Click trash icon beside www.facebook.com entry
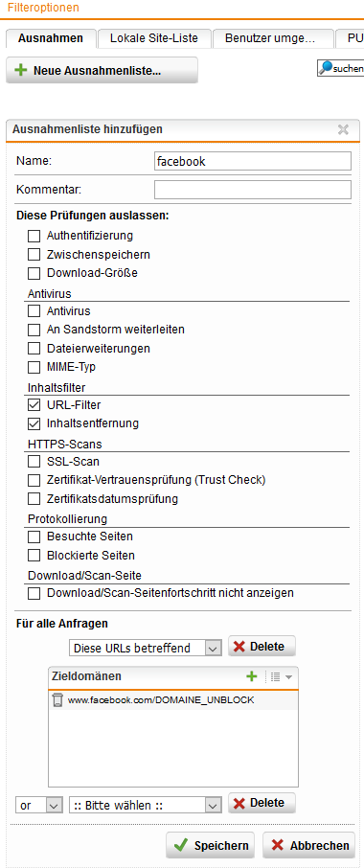The height and width of the screenshot is (868, 364). (57, 700)
